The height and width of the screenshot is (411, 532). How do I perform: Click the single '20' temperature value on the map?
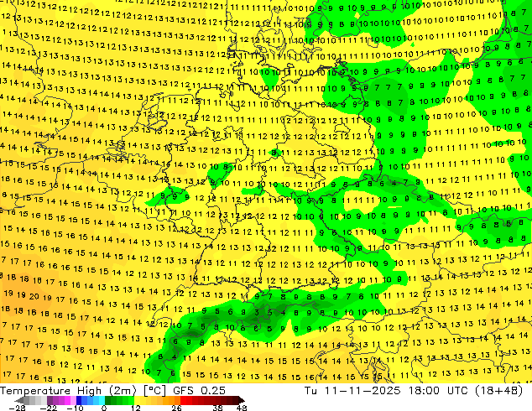34,297
